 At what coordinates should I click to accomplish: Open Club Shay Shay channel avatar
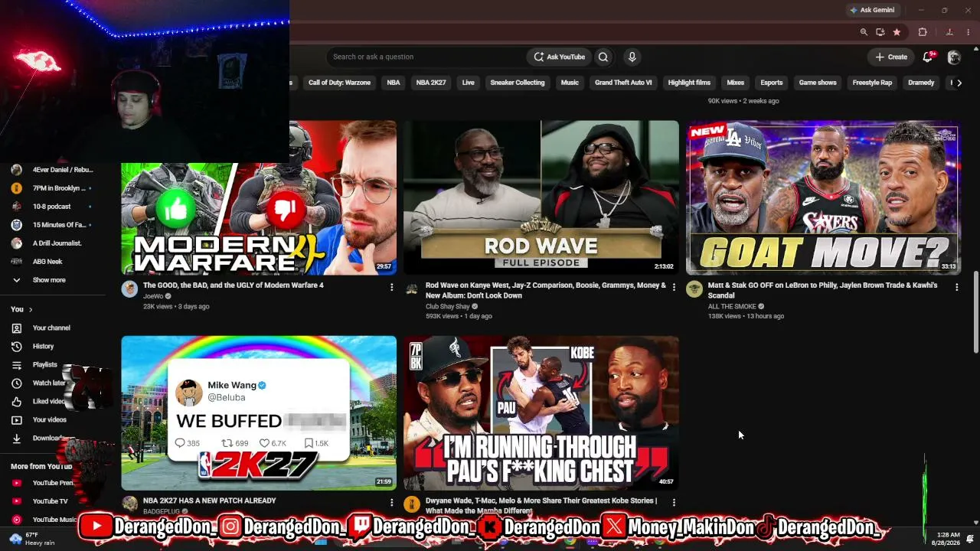412,289
